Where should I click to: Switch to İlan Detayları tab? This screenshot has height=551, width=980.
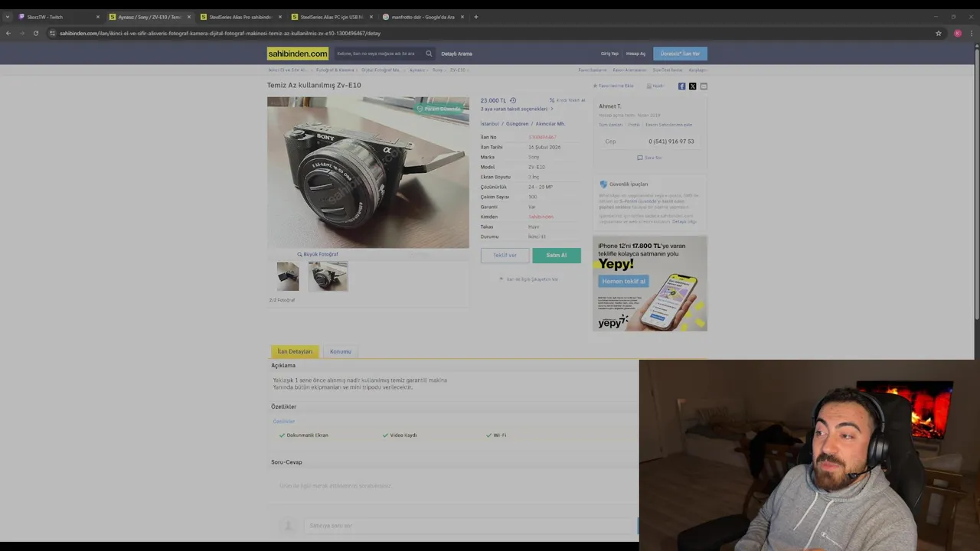[x=295, y=351]
